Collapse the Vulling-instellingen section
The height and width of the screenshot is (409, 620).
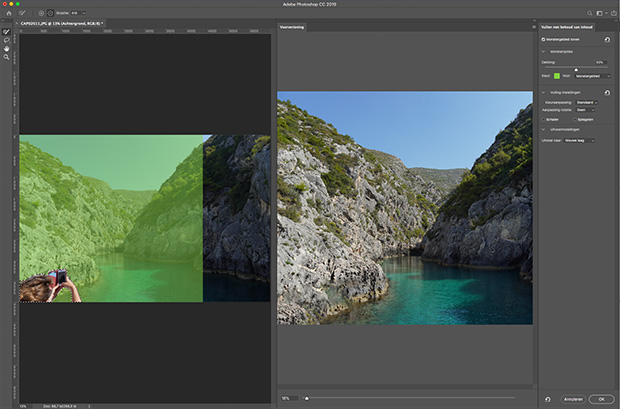[543, 93]
